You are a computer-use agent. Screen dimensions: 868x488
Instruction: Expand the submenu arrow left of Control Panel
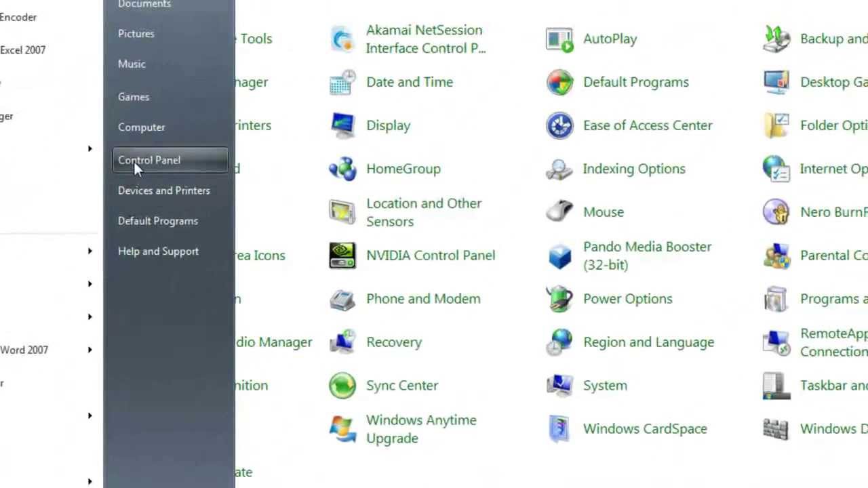coord(90,148)
